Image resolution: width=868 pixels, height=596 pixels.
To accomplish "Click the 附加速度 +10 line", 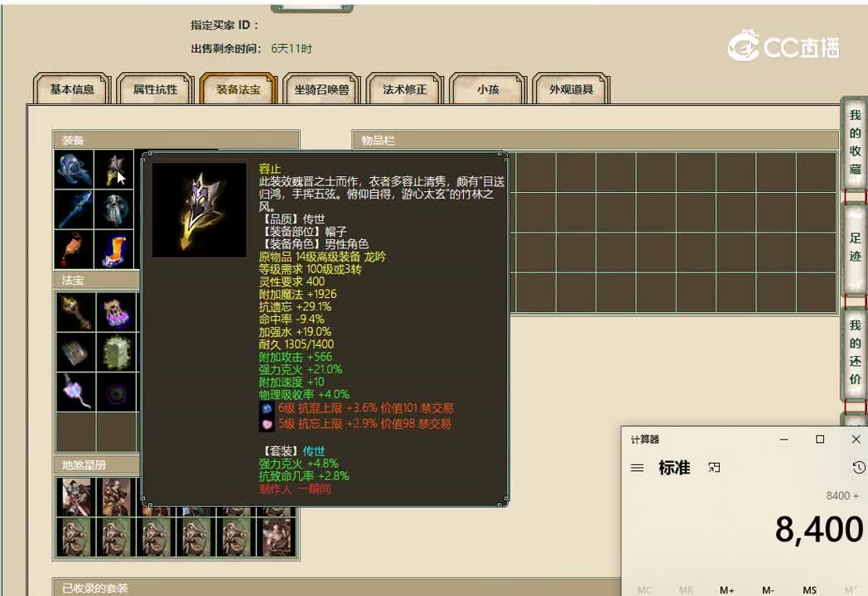I will click(x=292, y=382).
